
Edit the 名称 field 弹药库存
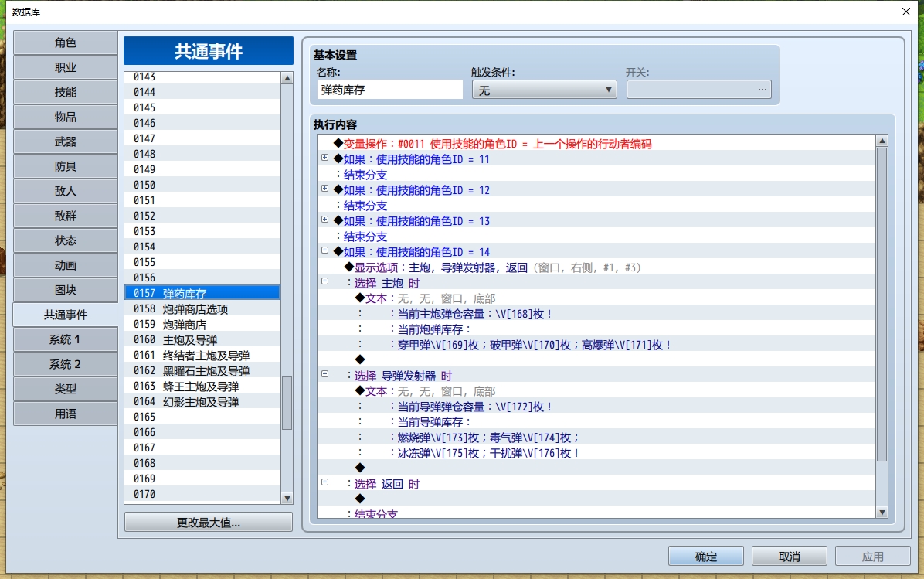tap(389, 90)
